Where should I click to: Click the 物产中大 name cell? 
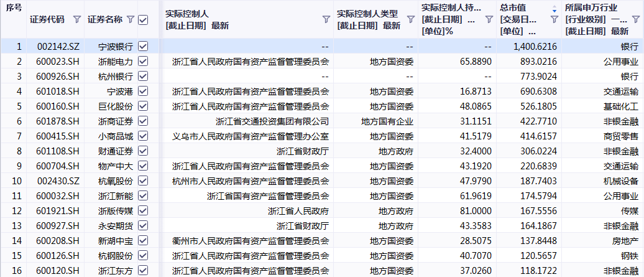(x=116, y=166)
